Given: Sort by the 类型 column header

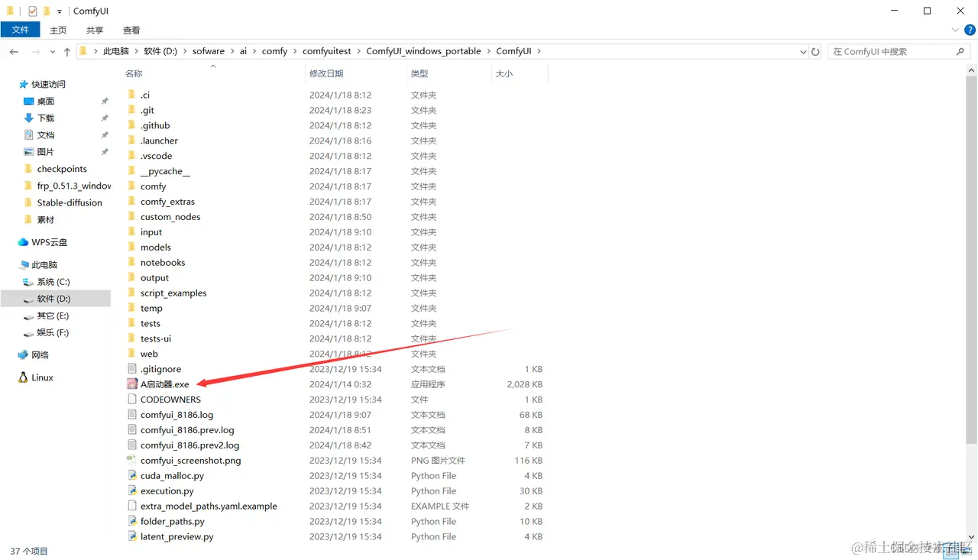Looking at the screenshot, I should click(449, 73).
